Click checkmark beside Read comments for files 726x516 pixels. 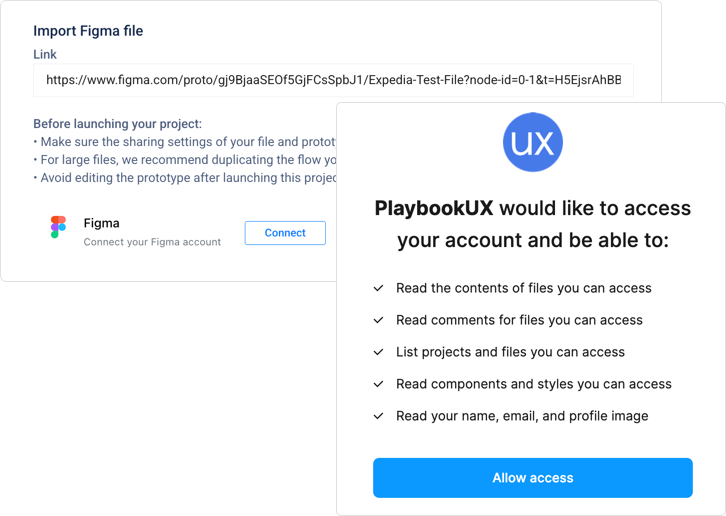tap(379, 320)
